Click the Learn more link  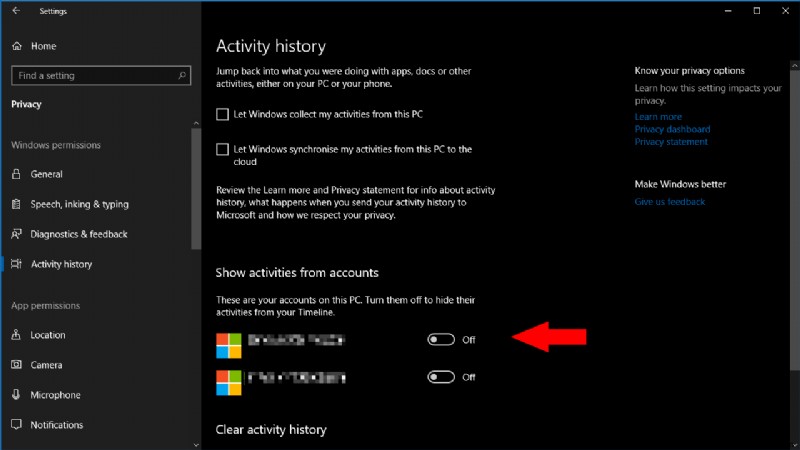(x=658, y=117)
